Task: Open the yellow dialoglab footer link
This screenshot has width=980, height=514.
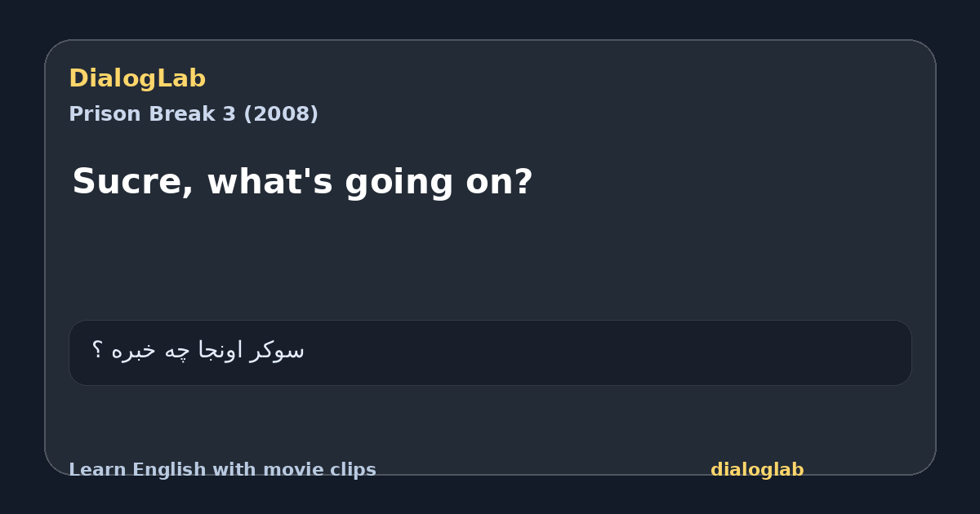Action: tap(757, 470)
